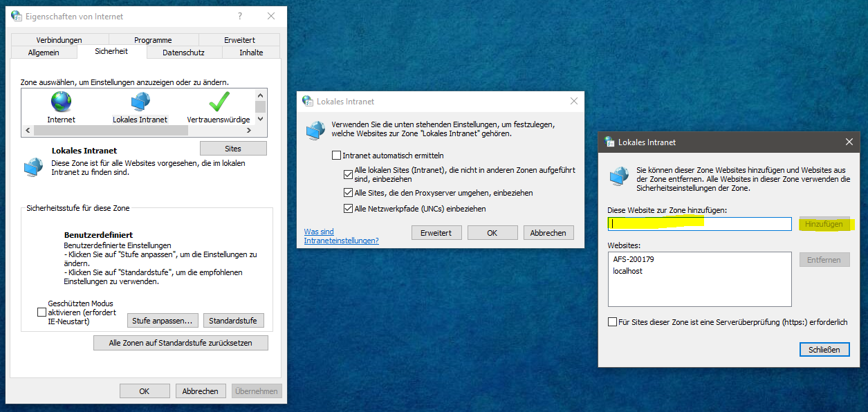Enable Intranet automatisch ermitteln checkbox
The width and height of the screenshot is (868, 412).
coord(337,156)
